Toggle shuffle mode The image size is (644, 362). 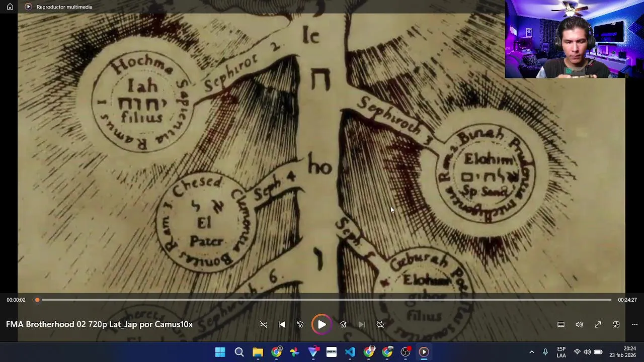[x=263, y=325]
